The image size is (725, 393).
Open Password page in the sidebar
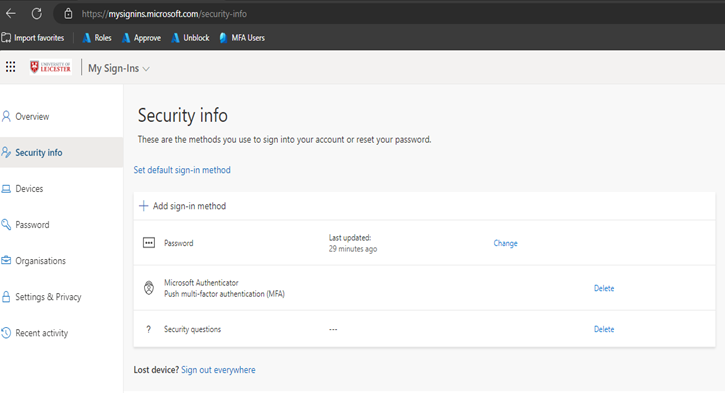(x=61, y=225)
